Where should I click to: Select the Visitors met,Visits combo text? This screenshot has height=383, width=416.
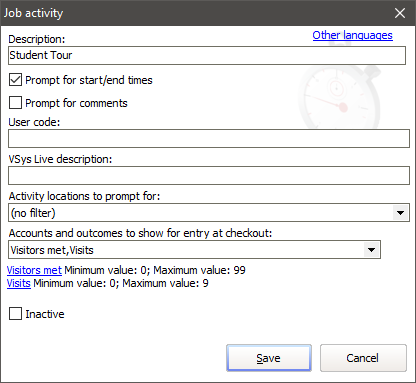pyautogui.click(x=52, y=250)
